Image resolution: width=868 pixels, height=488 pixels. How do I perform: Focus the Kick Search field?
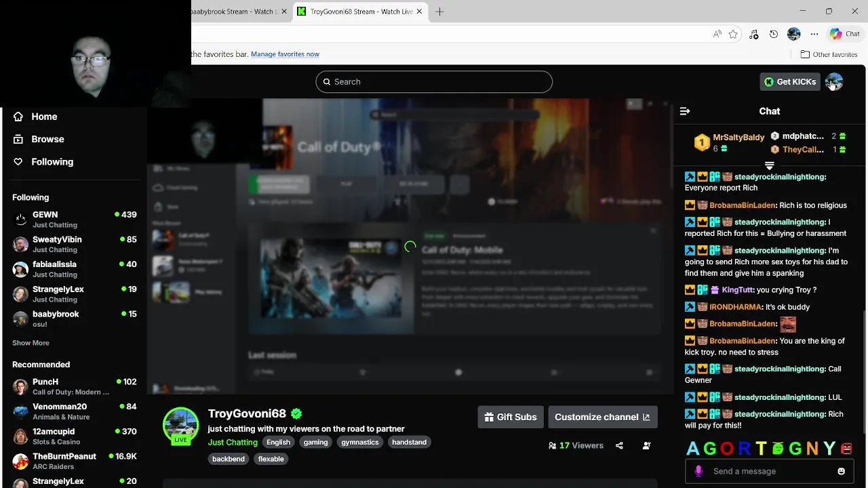434,82
